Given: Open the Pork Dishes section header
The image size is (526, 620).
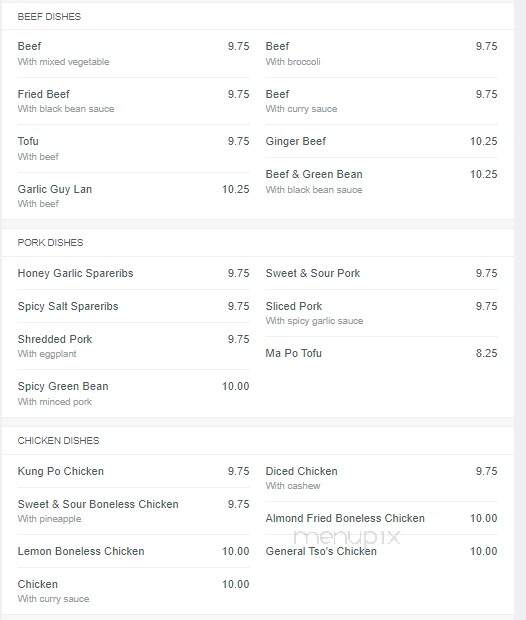Looking at the screenshot, I should 50,243.
